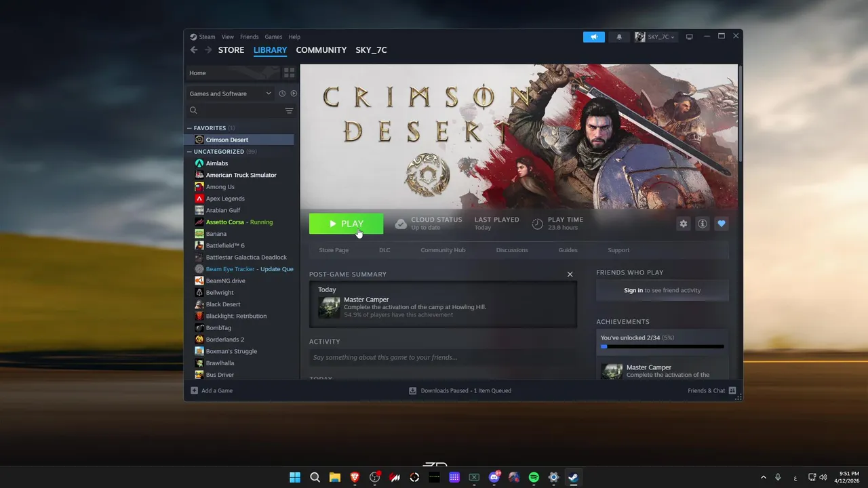The width and height of the screenshot is (868, 488).
Task: Click the recent activity clock icon
Action: 282,94
